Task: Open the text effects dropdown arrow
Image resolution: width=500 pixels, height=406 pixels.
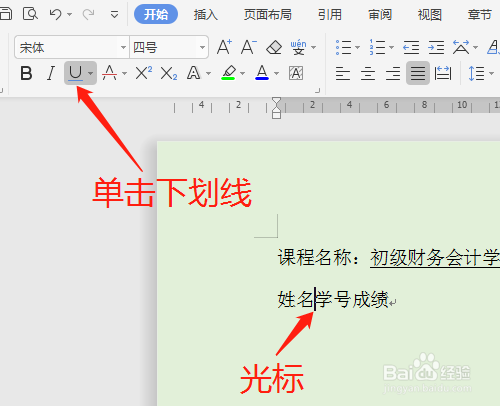Action: 208,73
